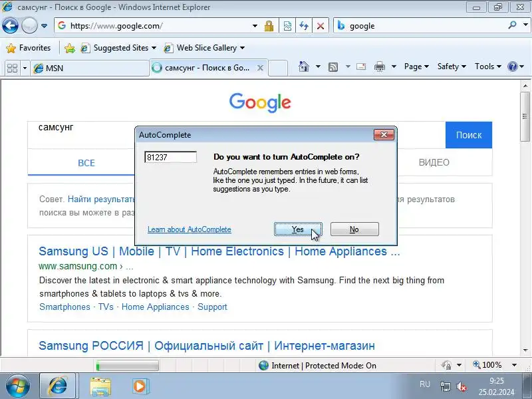Viewport: 532px width, 399px height.
Task: Launch Windows Media Player from taskbar
Action: (140, 386)
